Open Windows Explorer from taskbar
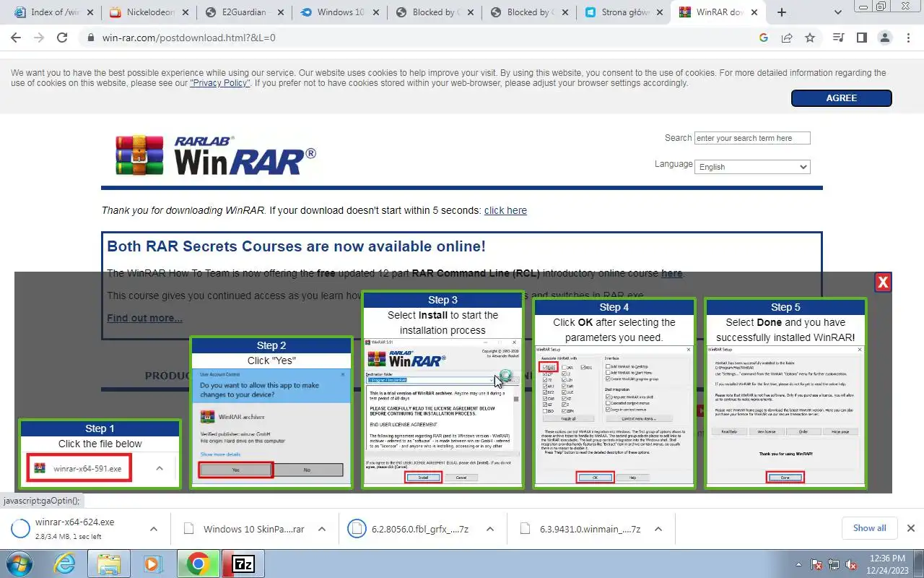Screen dimensions: 924x578 tap(108, 564)
